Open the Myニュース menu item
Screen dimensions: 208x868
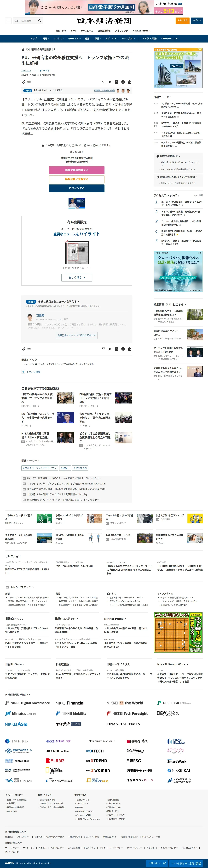click(87, 31)
